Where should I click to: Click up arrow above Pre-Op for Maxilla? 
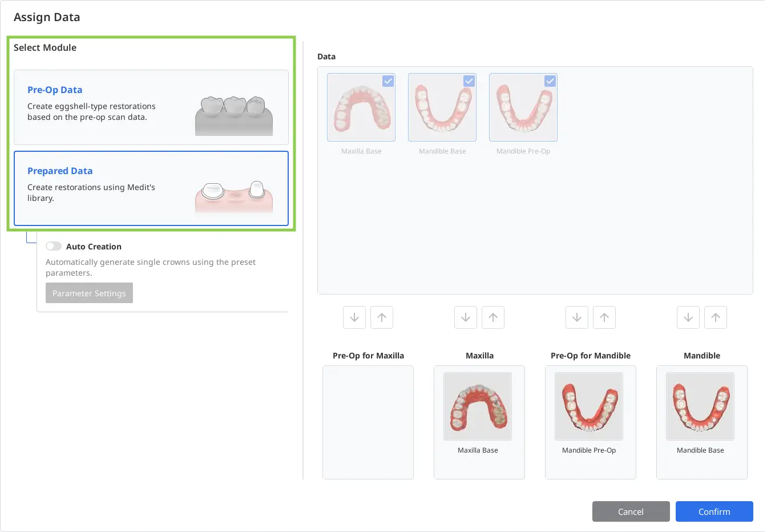click(382, 317)
